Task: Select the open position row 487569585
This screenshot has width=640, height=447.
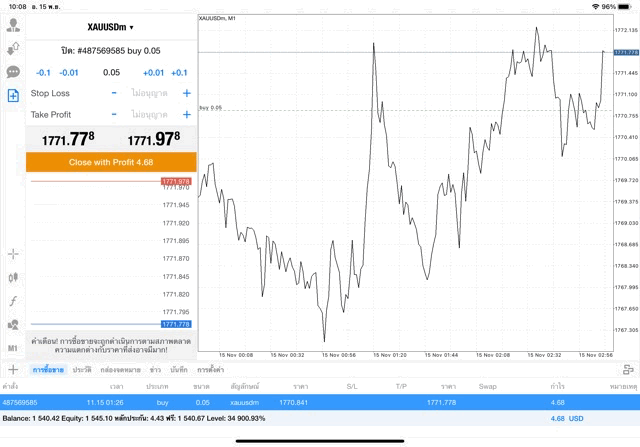Action: pyautogui.click(x=320, y=402)
